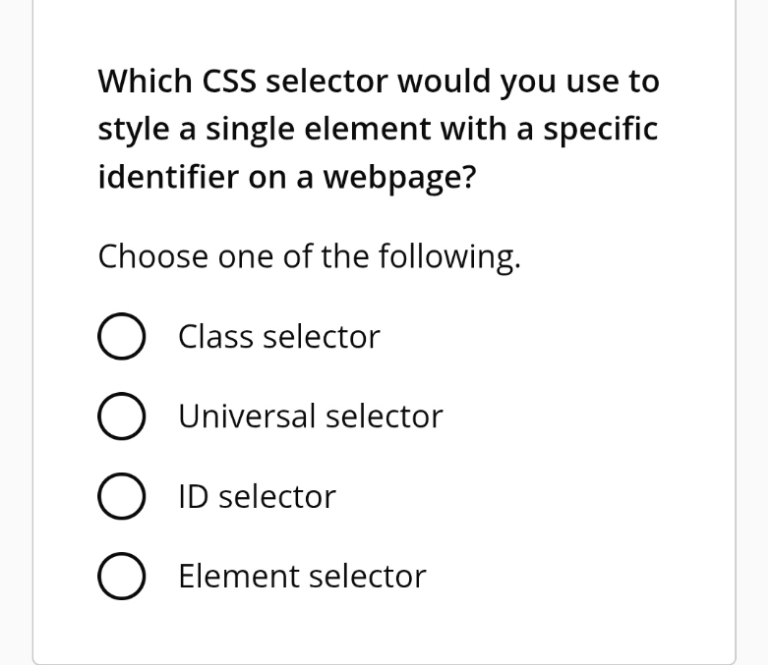768x665 pixels.
Task: Select the Universal selector radio button
Action: pos(117,417)
